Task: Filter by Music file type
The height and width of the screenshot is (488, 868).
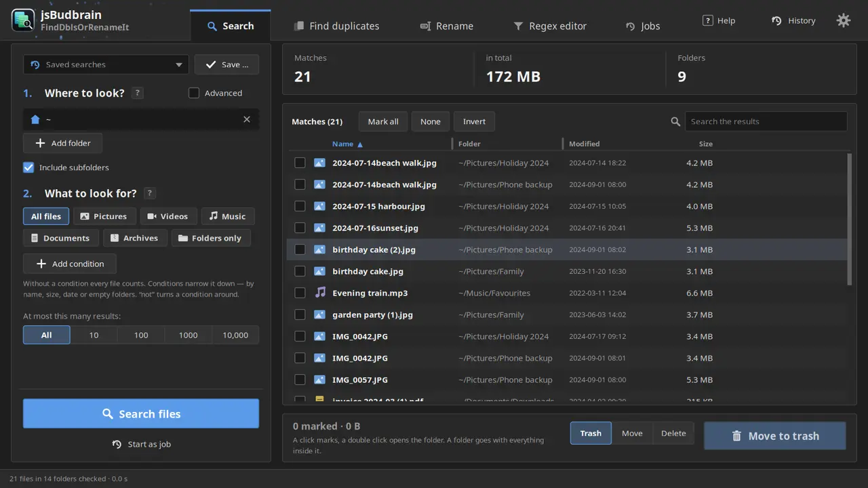Action: pos(228,216)
